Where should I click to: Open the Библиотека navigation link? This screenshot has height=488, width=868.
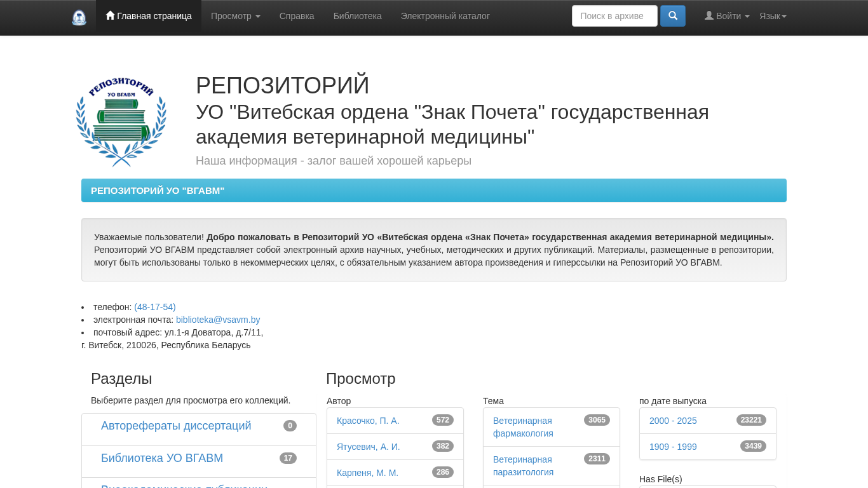[x=357, y=16]
